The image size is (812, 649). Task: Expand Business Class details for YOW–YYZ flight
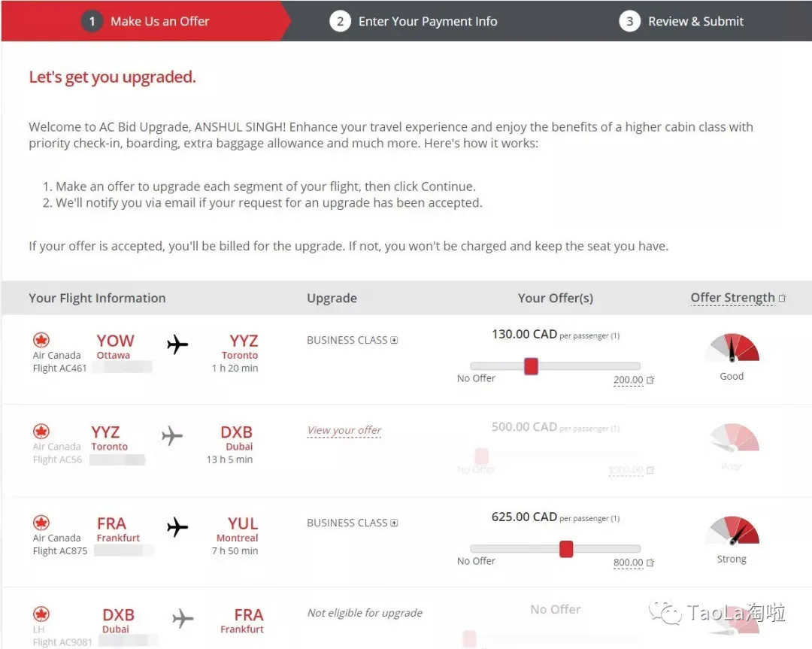pos(394,341)
